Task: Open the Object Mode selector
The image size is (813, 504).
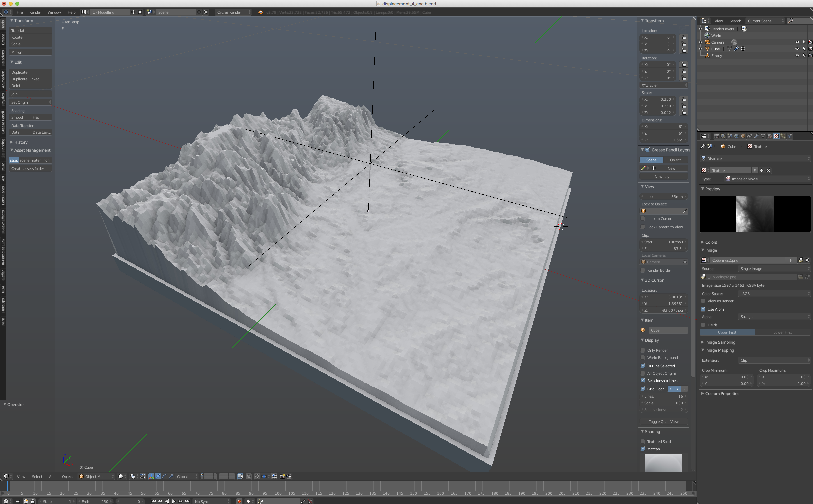Action: tap(96, 476)
